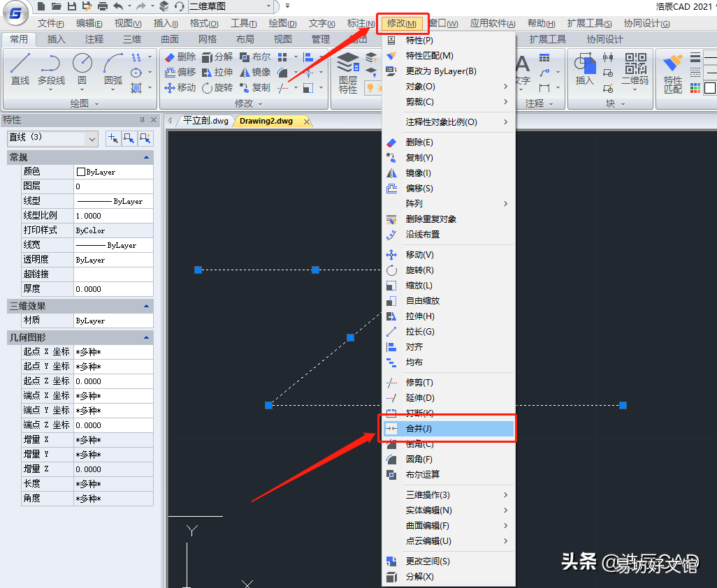Collapse the 常规 properties section

146,158
